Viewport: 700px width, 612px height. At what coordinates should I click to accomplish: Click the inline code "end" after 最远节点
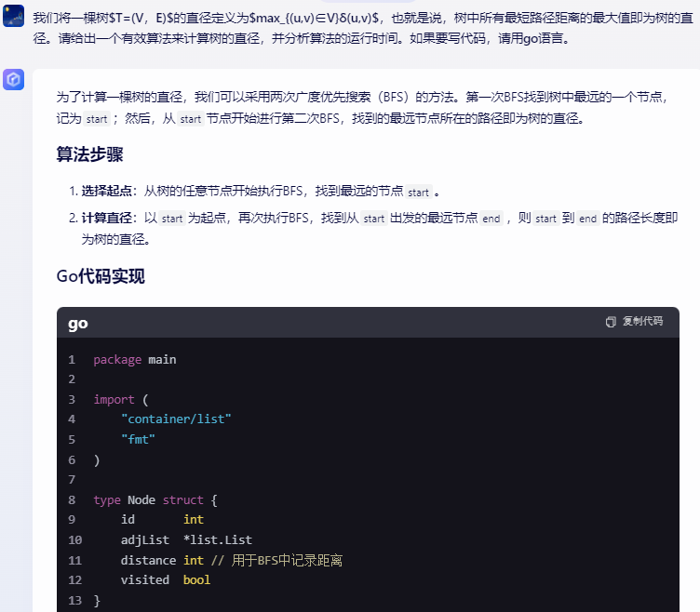491,219
